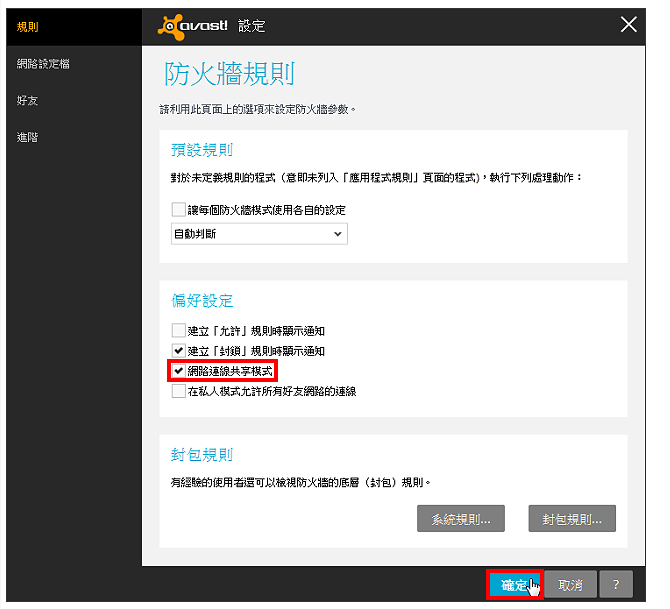Click the 偏好設定 section title

[202, 300]
